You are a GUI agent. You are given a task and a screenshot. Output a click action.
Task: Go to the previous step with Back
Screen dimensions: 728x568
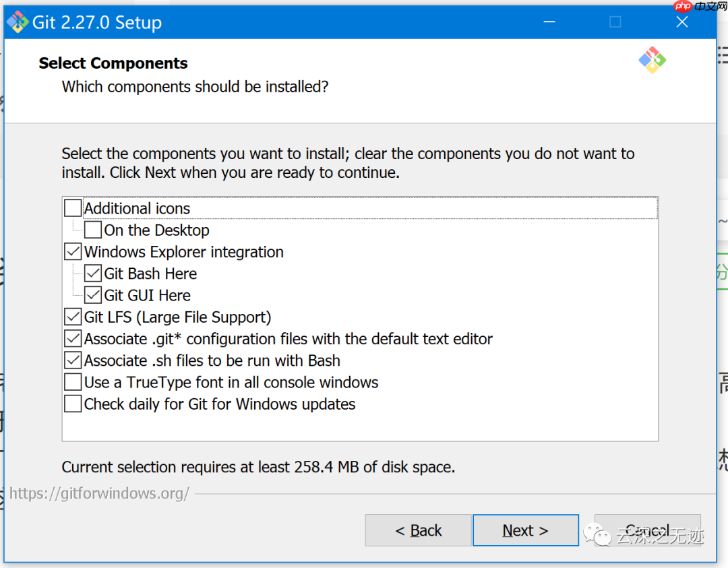(418, 531)
